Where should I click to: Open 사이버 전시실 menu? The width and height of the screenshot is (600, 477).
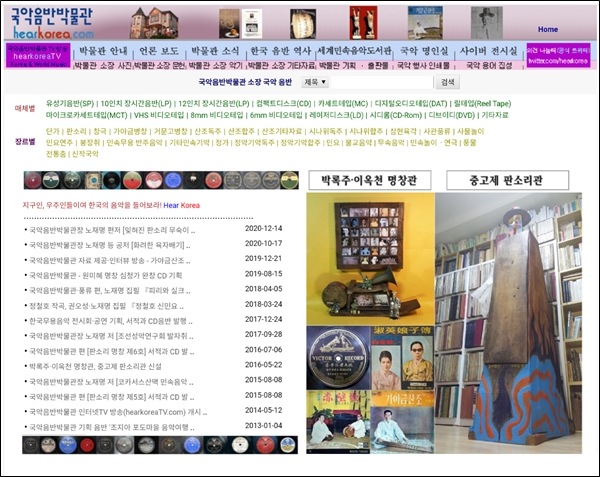click(488, 51)
